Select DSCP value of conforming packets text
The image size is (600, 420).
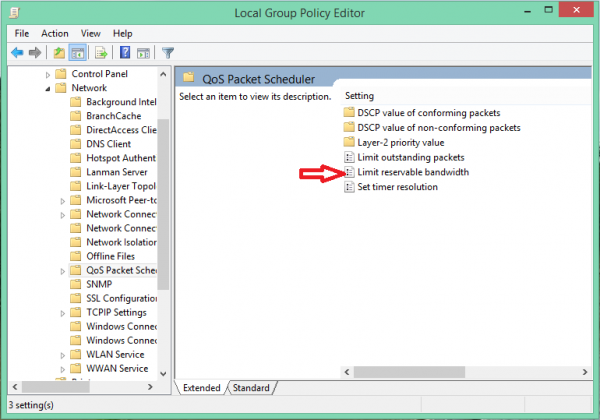tap(429, 112)
